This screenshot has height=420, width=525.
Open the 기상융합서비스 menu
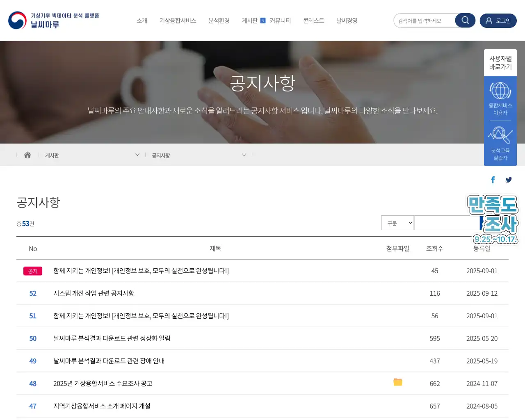[x=178, y=21]
